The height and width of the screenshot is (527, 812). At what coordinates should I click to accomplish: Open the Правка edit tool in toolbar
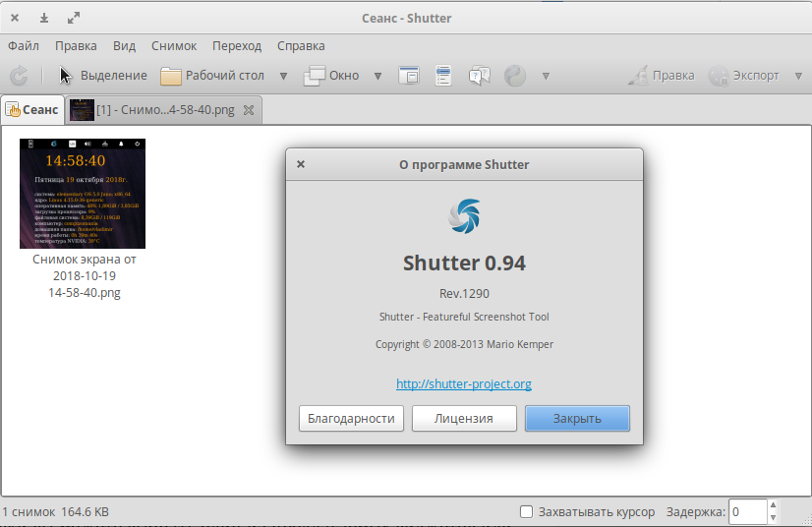(x=662, y=76)
